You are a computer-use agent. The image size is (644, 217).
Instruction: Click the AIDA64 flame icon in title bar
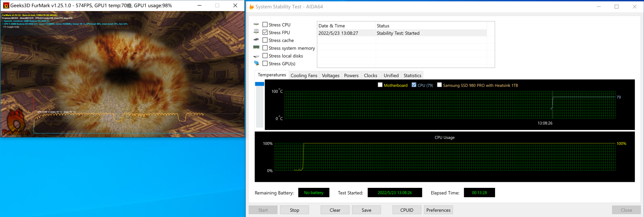(251, 7)
